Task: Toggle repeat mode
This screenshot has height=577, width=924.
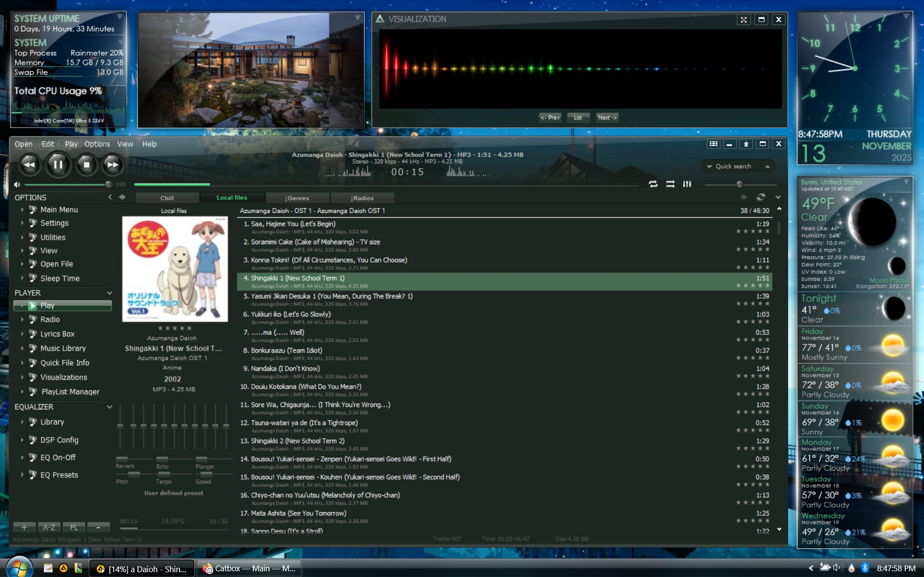Action: (x=653, y=184)
